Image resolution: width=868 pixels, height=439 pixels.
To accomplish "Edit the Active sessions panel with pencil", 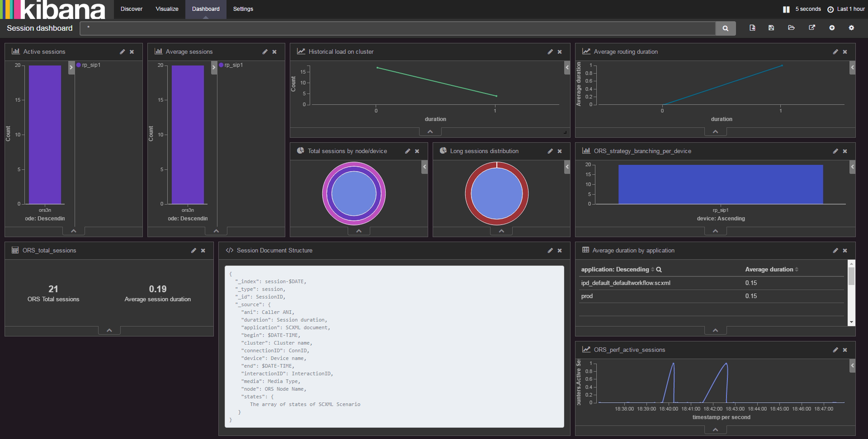I will 122,52.
